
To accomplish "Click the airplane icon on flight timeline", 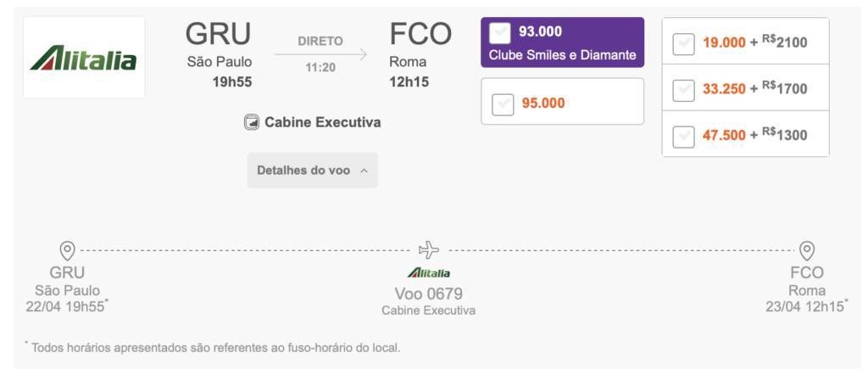I will (429, 249).
